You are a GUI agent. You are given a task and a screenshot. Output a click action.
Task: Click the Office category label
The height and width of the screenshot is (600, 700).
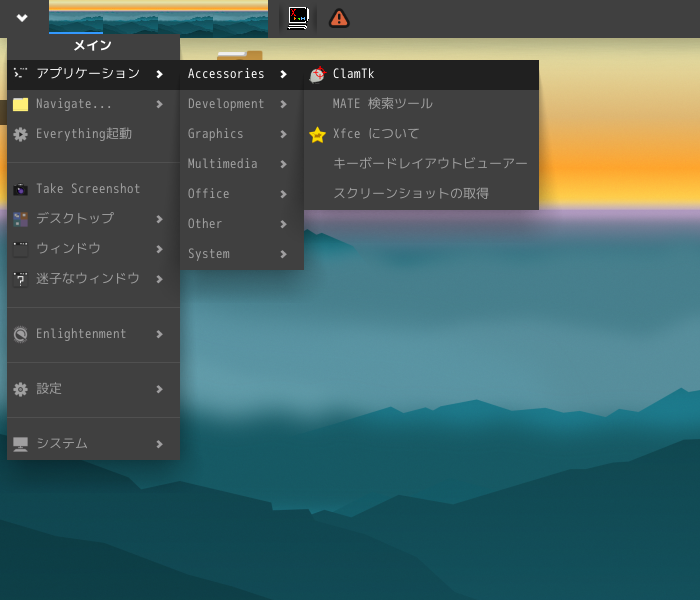pyautogui.click(x=208, y=194)
